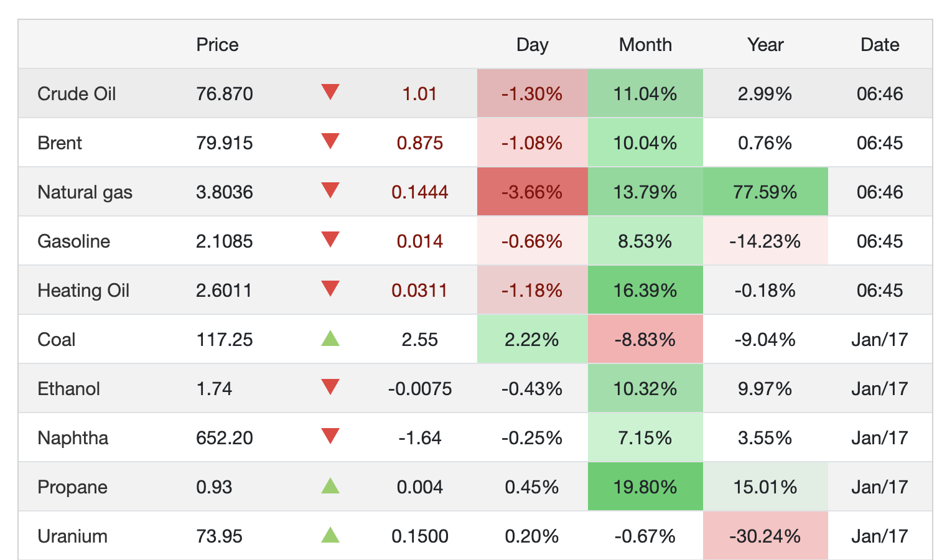The height and width of the screenshot is (560, 942).
Task: Click the -0.18% year change for Heating Oil
Action: [765, 291]
